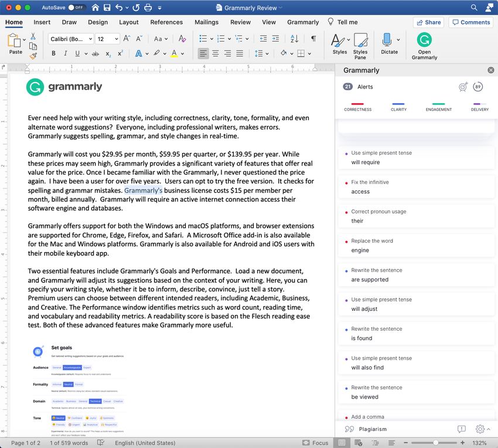
Task: Open the font name dropdown
Action: pos(90,39)
